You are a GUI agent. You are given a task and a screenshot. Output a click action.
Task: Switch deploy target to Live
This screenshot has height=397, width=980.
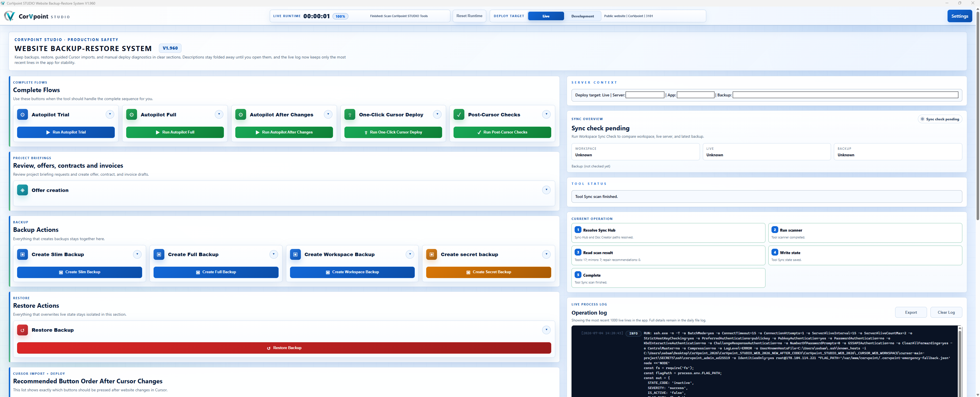coord(546,16)
